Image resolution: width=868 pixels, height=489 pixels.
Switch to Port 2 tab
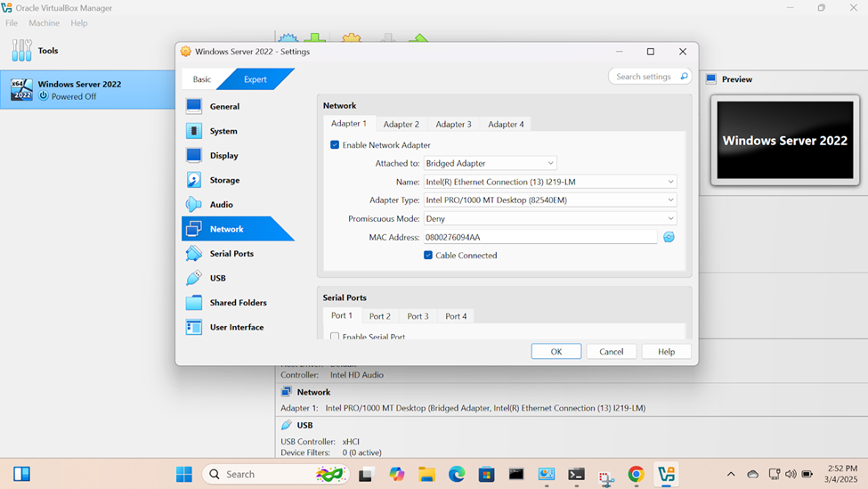tap(380, 316)
